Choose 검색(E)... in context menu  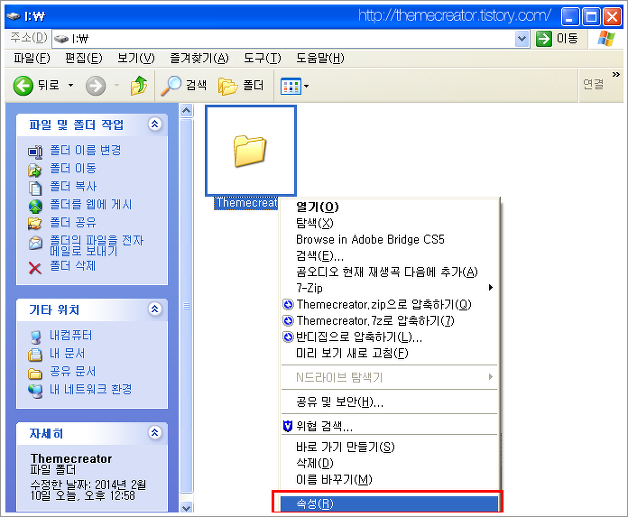pos(389,256)
